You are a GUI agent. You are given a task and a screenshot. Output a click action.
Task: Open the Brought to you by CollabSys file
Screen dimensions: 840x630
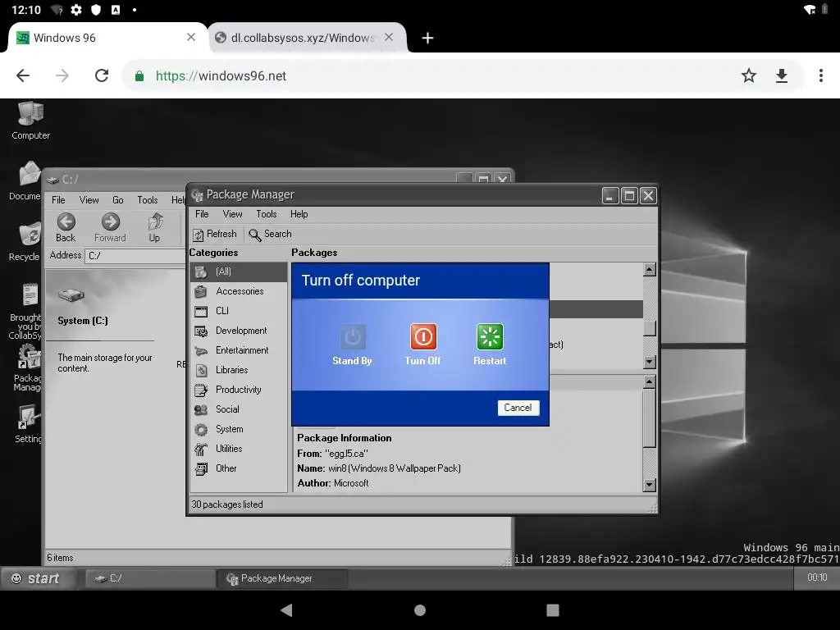[x=30, y=295]
